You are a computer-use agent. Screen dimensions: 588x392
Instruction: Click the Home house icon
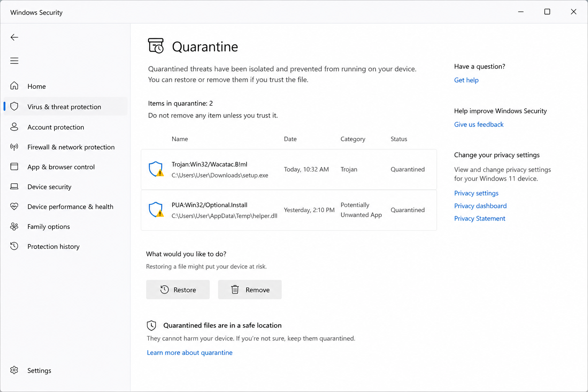(14, 86)
